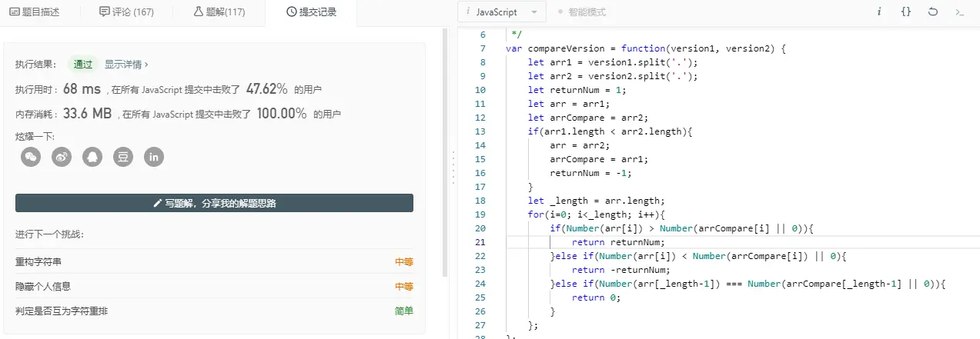Share result via Weibo icon
This screenshot has height=339, width=980.
tap(62, 157)
